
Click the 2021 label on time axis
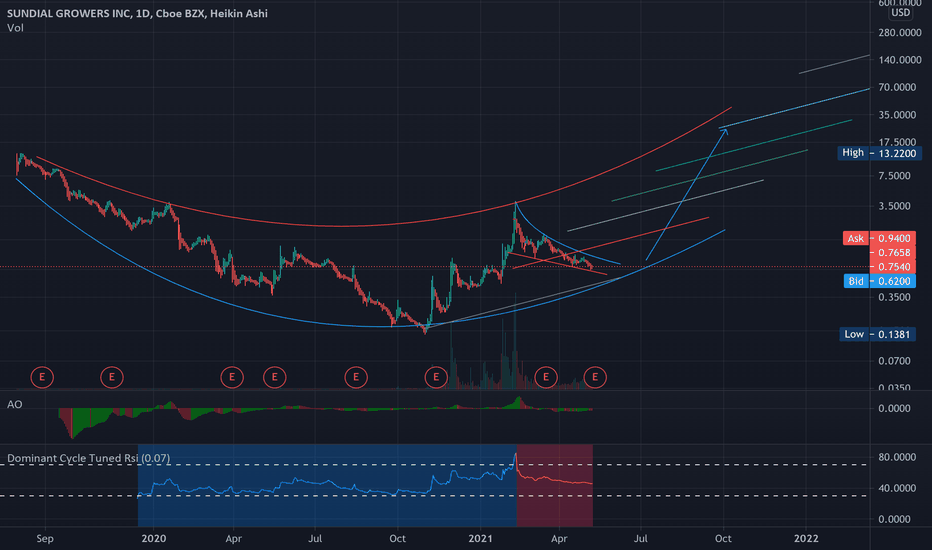coord(480,539)
